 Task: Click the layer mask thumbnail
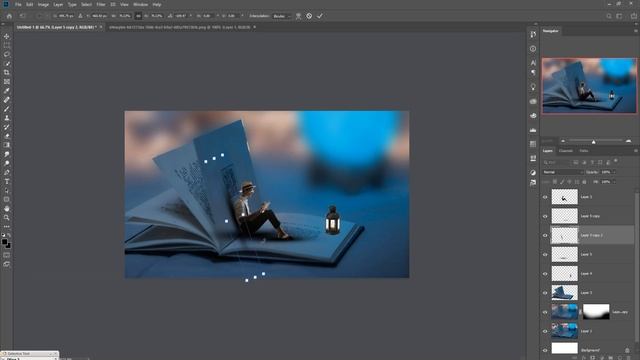coord(596,311)
